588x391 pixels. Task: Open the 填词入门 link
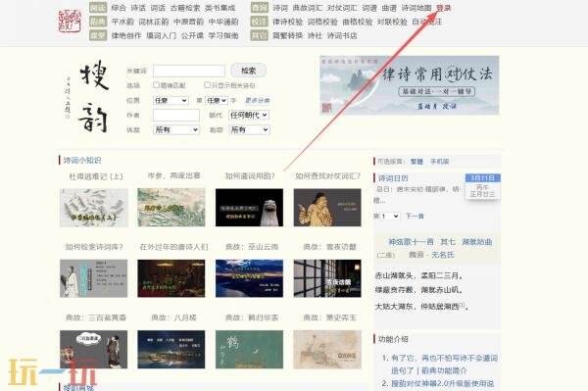tap(161, 35)
